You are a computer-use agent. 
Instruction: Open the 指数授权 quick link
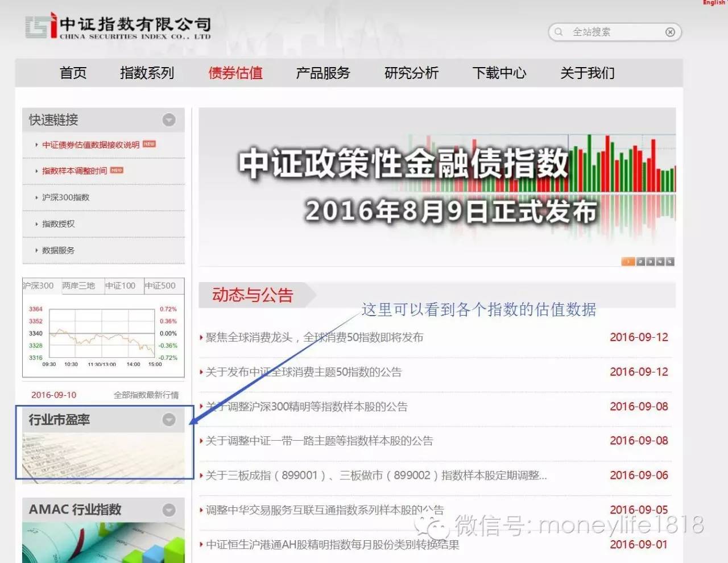pos(58,223)
